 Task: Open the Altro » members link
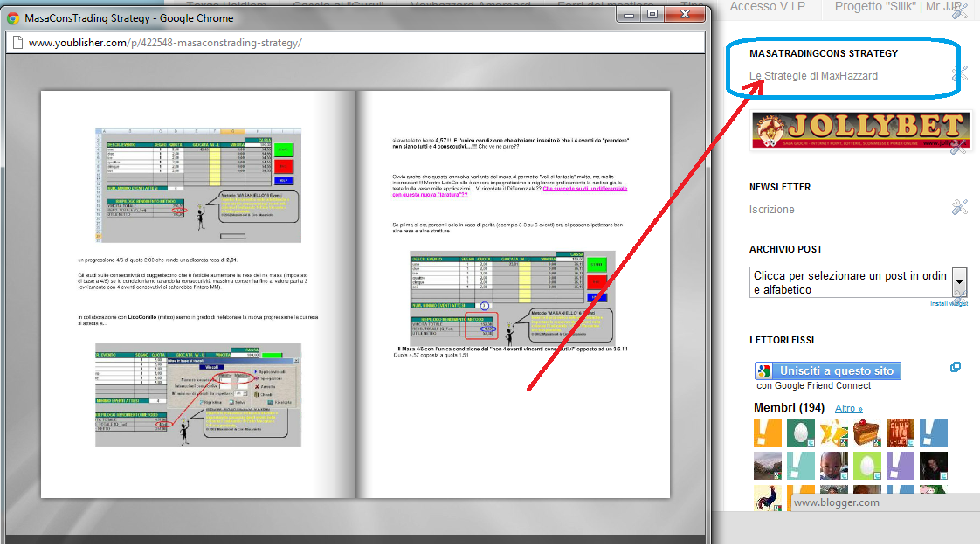pyautogui.click(x=849, y=408)
